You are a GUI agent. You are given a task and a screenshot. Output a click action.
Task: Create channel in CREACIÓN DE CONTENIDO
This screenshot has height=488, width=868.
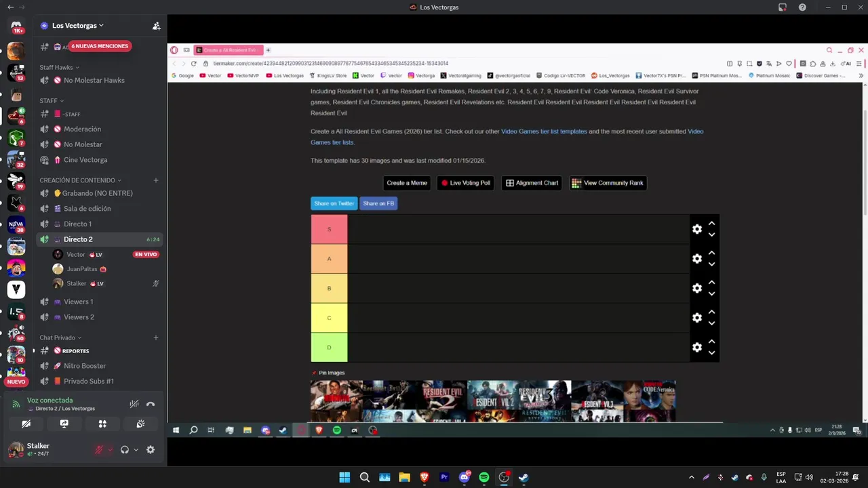pos(156,180)
